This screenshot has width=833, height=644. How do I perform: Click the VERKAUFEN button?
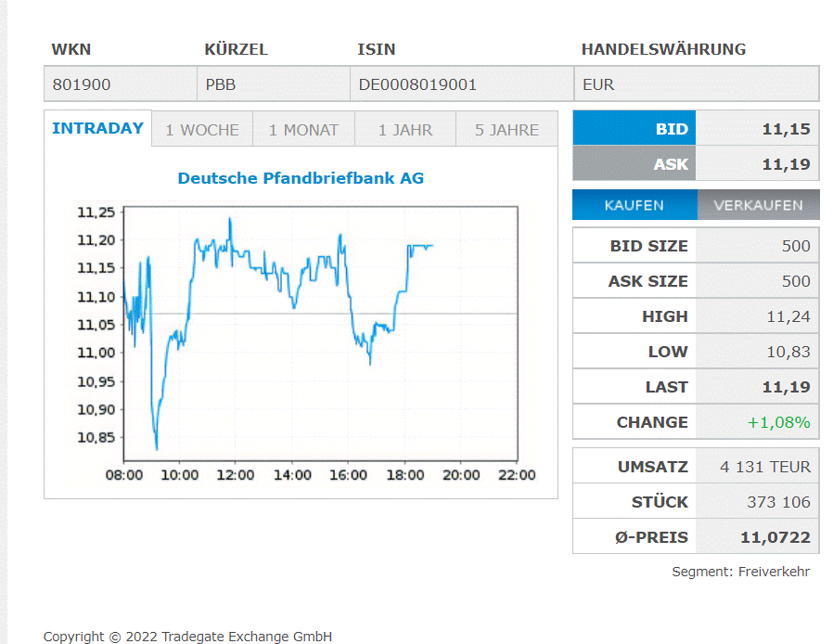[758, 205]
